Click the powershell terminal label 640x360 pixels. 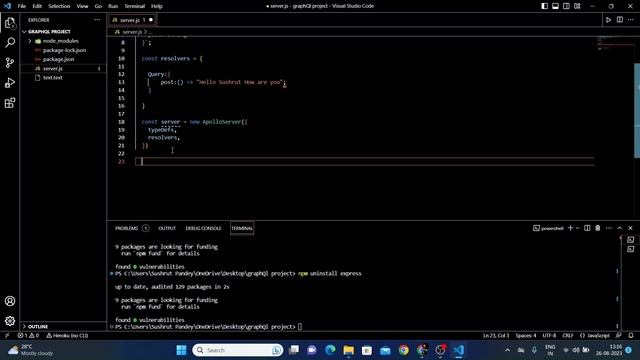tap(548, 228)
